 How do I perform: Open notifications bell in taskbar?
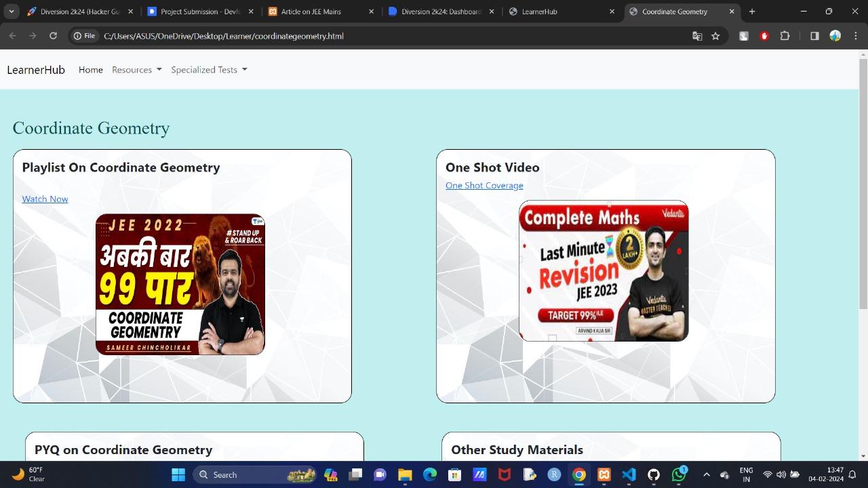coord(852,474)
